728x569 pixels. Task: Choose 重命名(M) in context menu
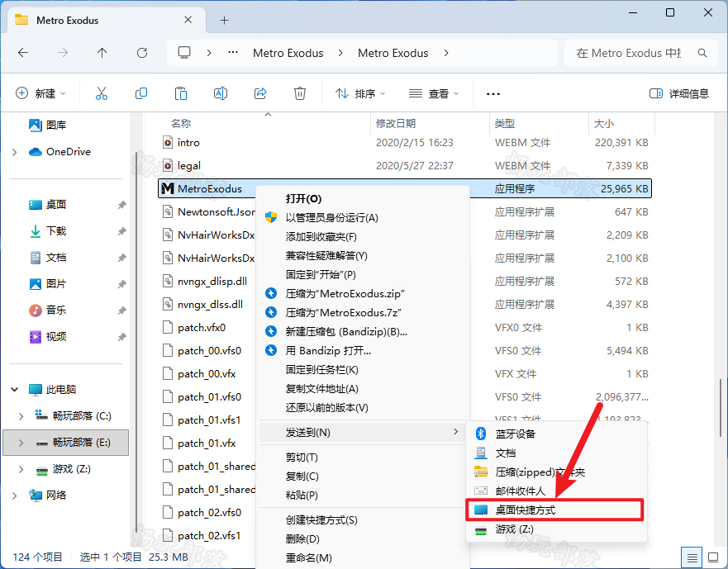pyautogui.click(x=363, y=558)
